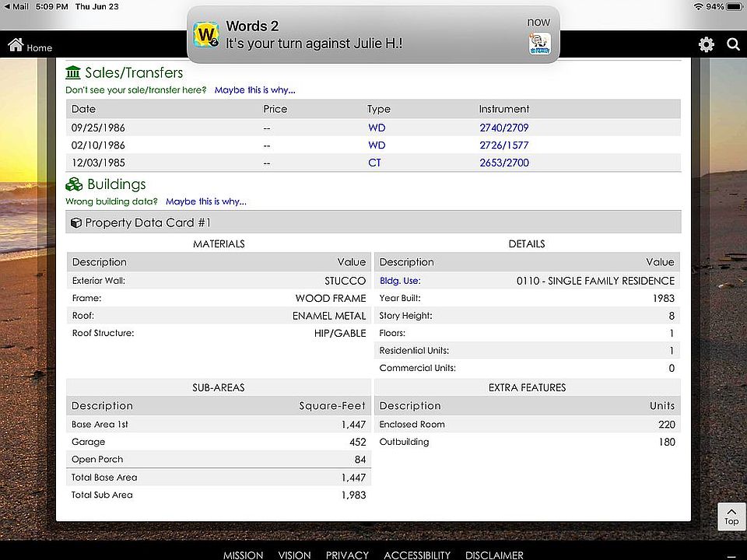Screen dimensions: 747x560
Task: Click the SUB-AREAS table title
Action: (219, 387)
